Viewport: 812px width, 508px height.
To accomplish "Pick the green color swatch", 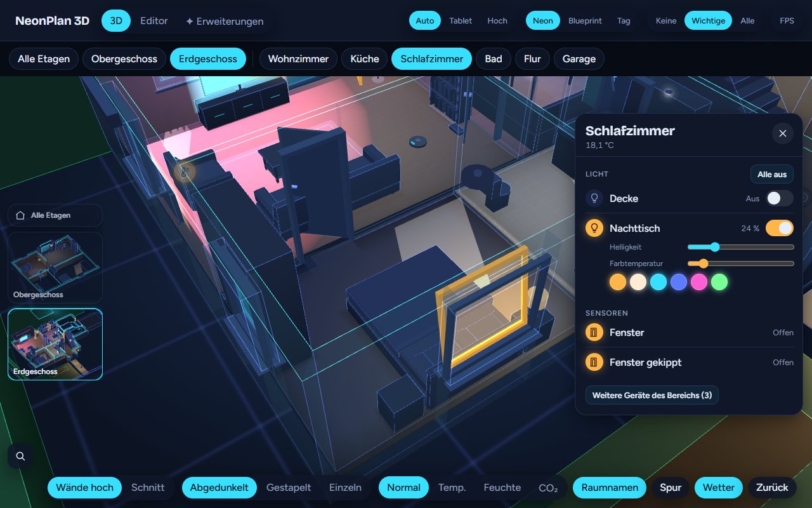I will coord(719,282).
